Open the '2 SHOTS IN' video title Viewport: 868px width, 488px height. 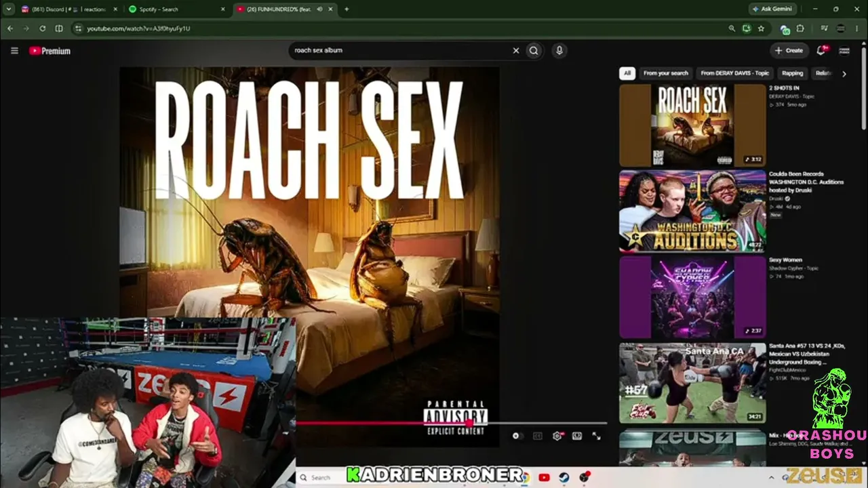(784, 88)
